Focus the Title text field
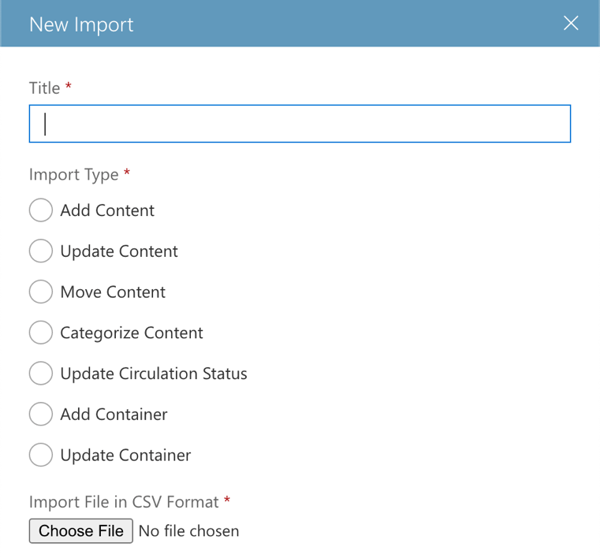 [300, 124]
